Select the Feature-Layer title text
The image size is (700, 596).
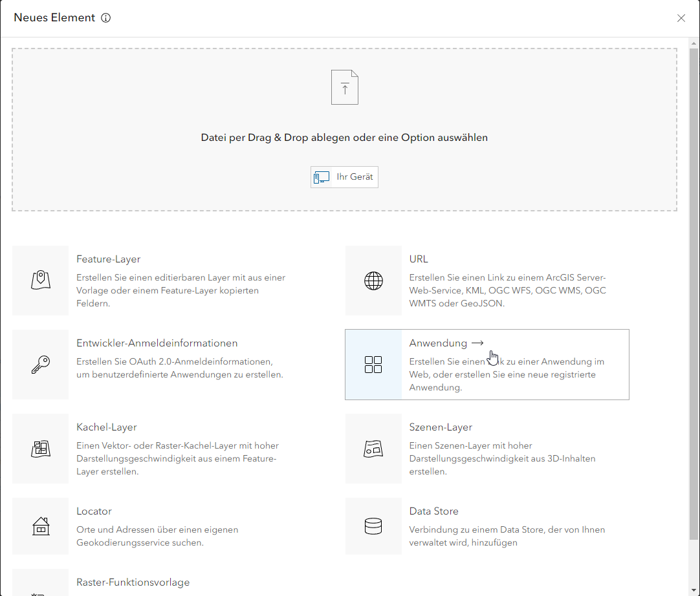[x=108, y=259]
